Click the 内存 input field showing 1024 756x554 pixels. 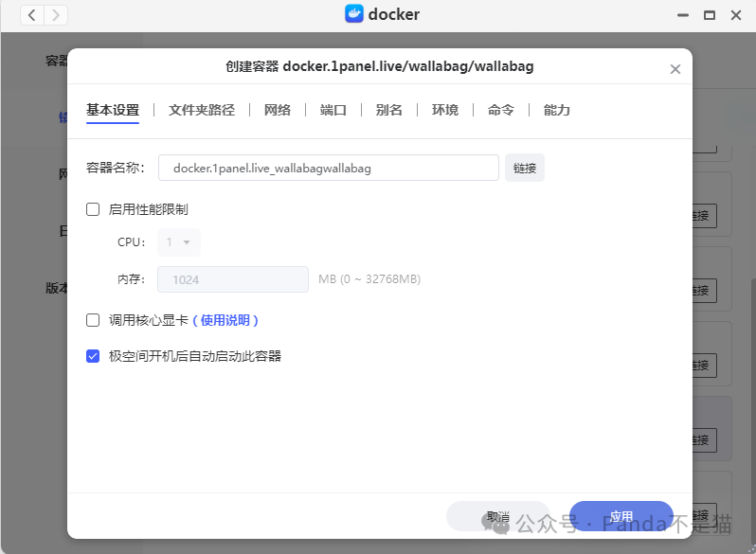tap(233, 279)
